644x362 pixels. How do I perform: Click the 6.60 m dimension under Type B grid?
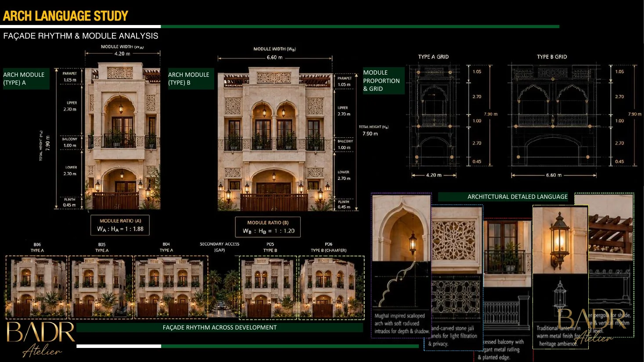click(x=554, y=175)
